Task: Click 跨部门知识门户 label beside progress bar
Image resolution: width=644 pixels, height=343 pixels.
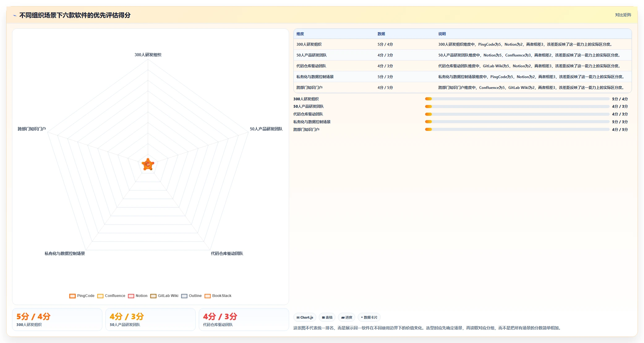Action: (x=306, y=130)
